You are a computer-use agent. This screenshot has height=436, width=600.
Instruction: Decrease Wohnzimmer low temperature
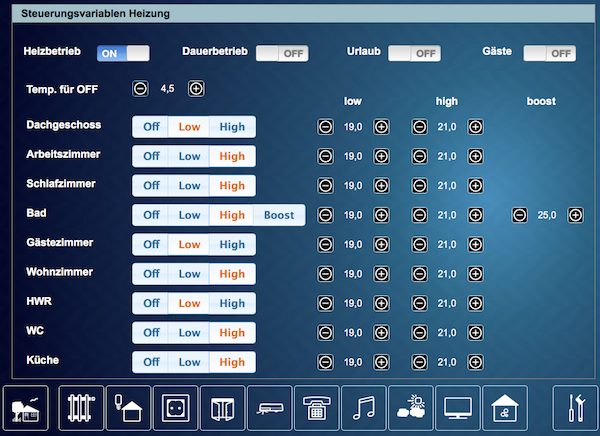point(326,274)
